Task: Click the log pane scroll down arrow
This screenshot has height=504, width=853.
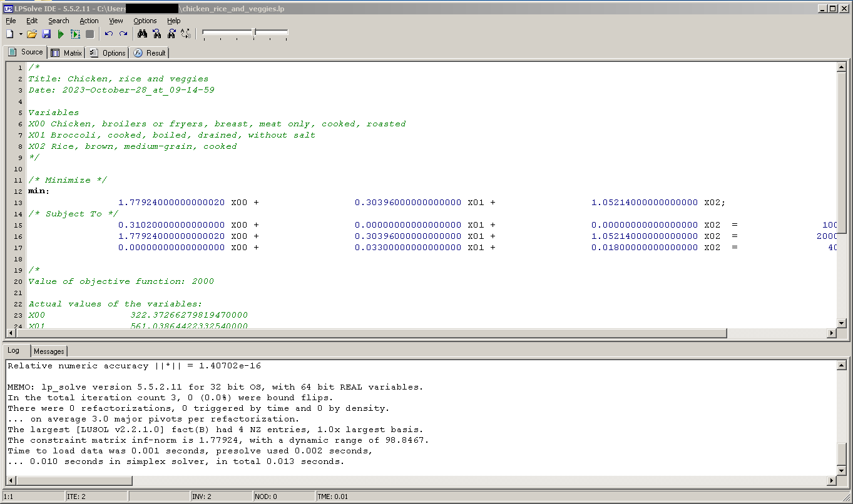Action: pyautogui.click(x=842, y=470)
